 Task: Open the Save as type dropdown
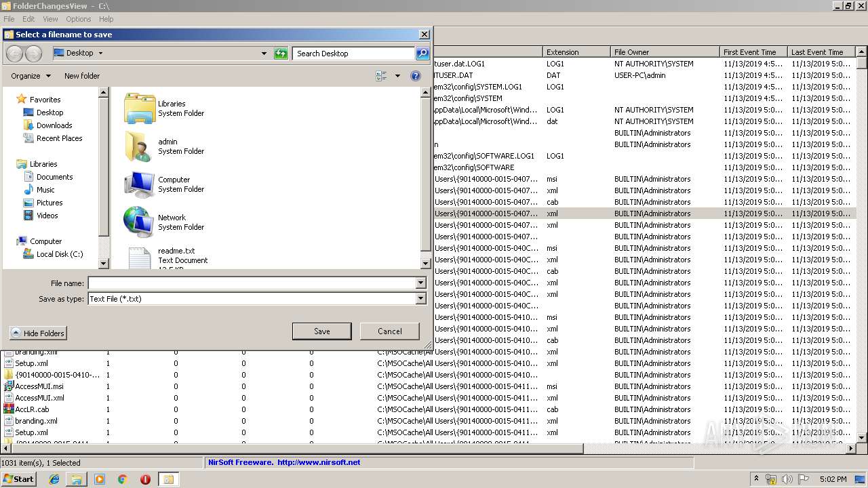click(420, 299)
